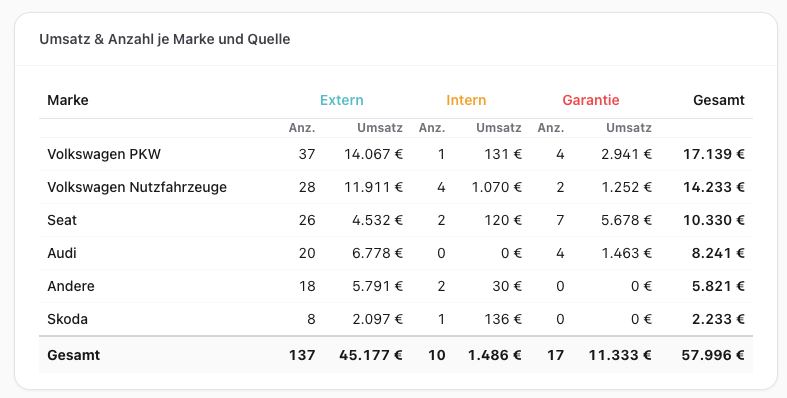This screenshot has width=787, height=398.
Task: Click the grand total '57.996 €'
Action: [713, 355]
